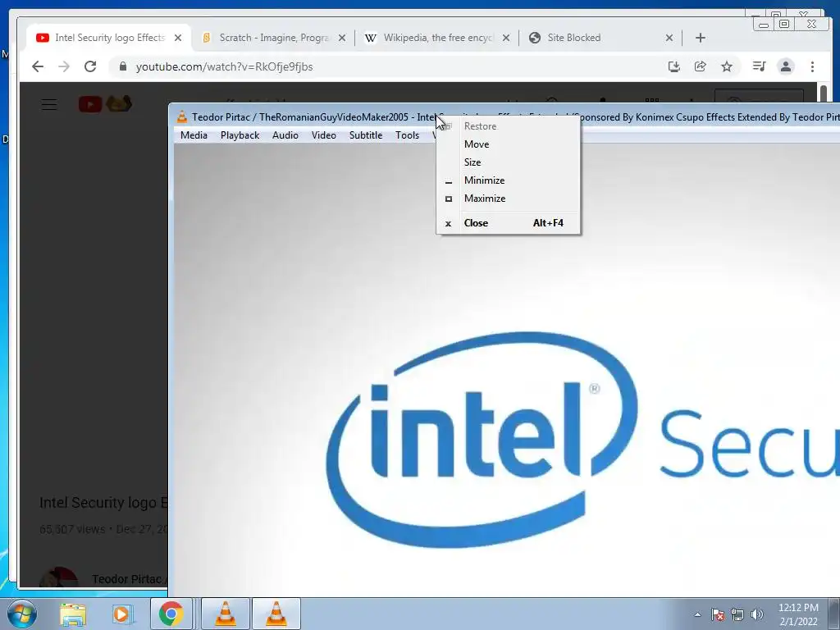
Task: Bookmark this page with star icon
Action: click(727, 66)
